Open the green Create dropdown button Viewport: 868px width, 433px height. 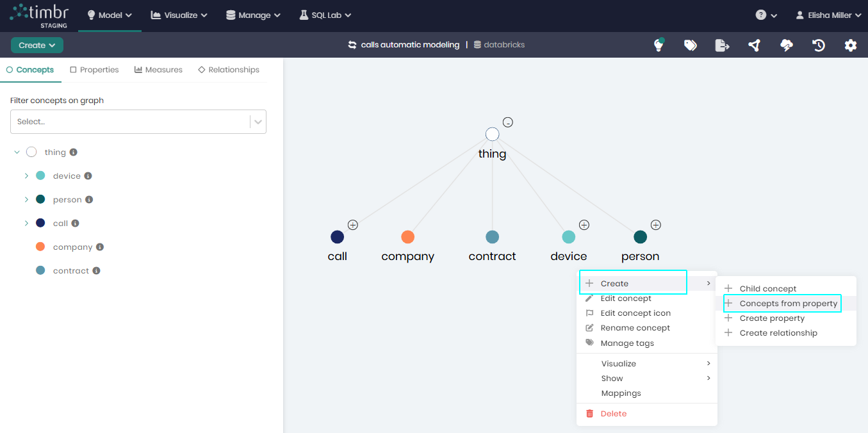(37, 45)
